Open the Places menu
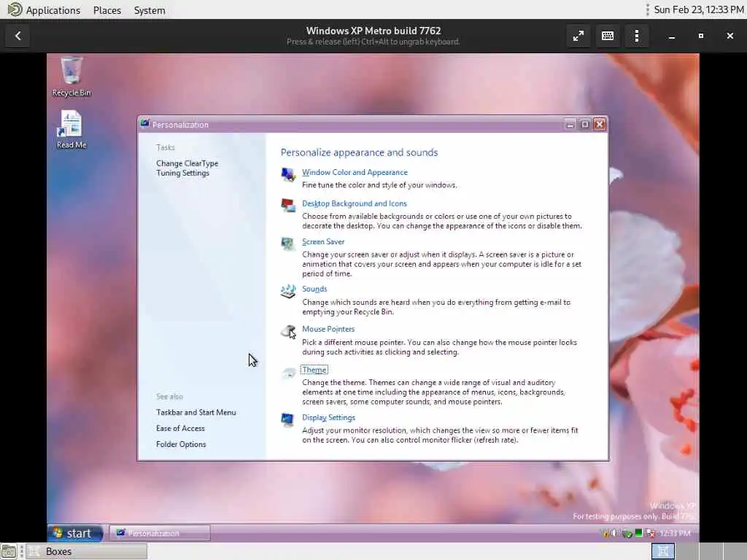 pos(107,10)
